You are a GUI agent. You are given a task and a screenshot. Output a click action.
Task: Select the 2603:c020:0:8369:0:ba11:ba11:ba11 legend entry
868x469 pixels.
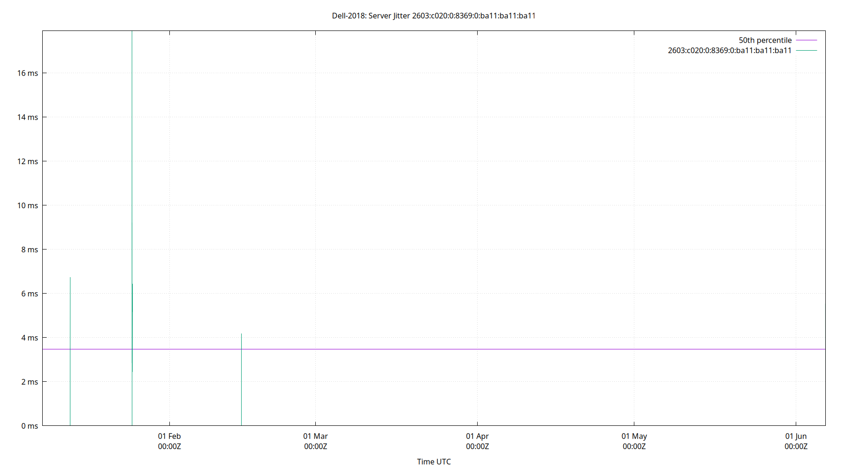(730, 50)
